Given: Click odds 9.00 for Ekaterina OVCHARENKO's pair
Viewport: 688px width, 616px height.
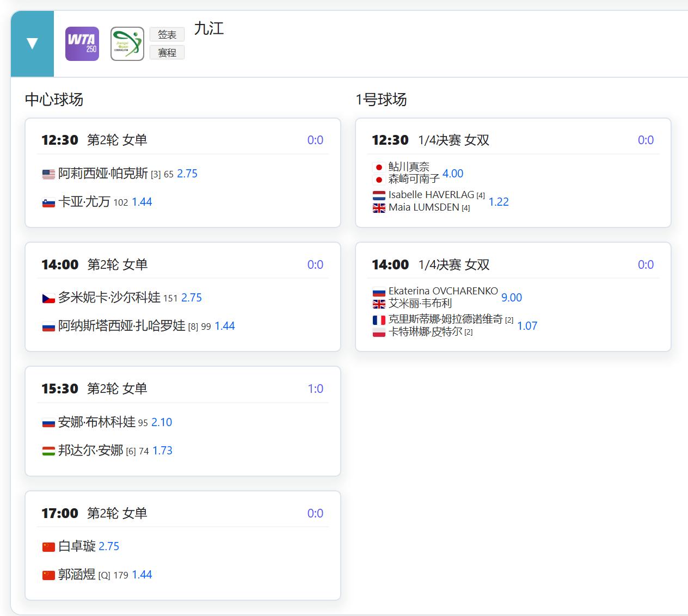Looking at the screenshot, I should click(512, 298).
